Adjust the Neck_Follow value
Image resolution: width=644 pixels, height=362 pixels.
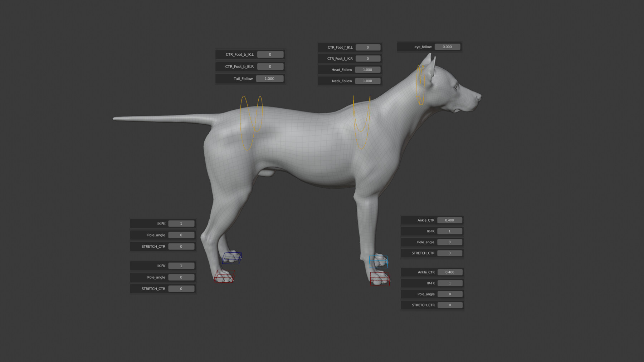368,81
